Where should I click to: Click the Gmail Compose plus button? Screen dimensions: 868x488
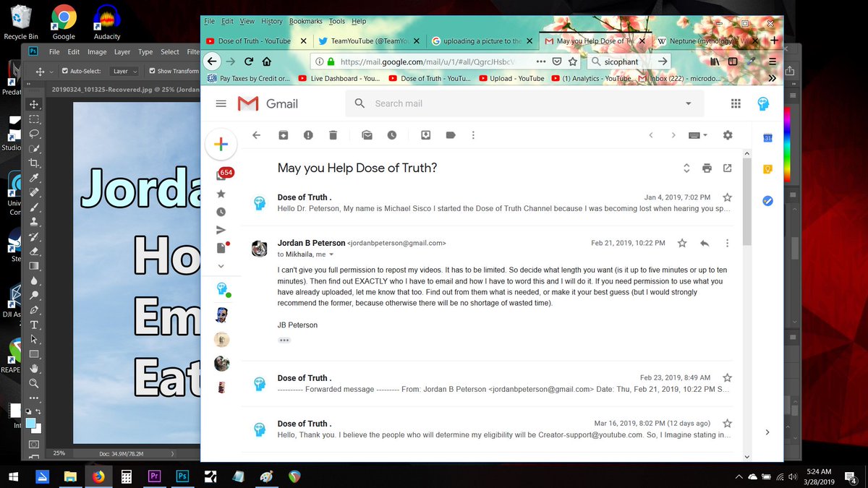[221, 145]
